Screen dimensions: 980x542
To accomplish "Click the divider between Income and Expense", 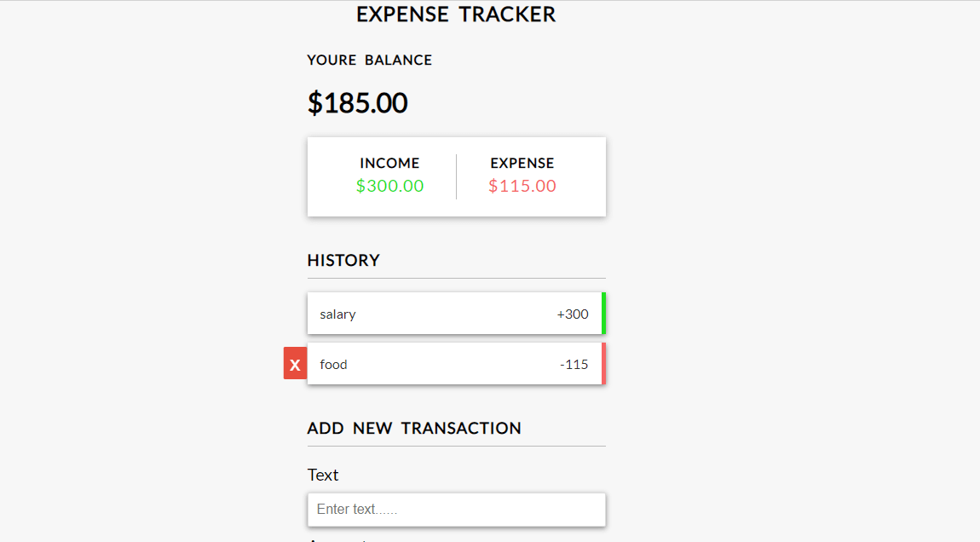I will pos(457,176).
